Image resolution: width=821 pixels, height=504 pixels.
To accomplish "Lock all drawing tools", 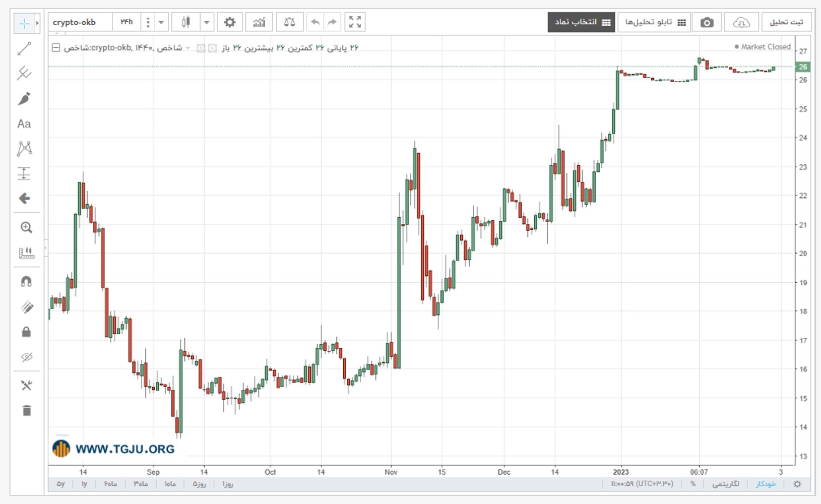I will coord(26,332).
